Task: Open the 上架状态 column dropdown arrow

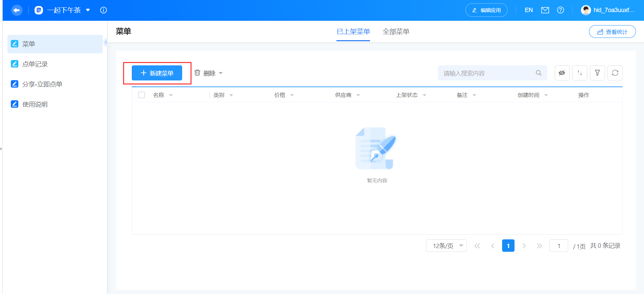Action: [424, 95]
